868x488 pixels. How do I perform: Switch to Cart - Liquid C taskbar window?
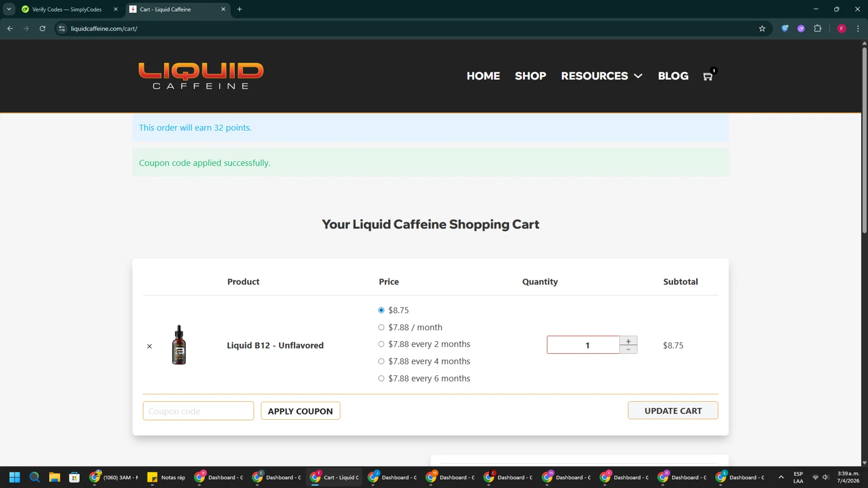click(334, 478)
